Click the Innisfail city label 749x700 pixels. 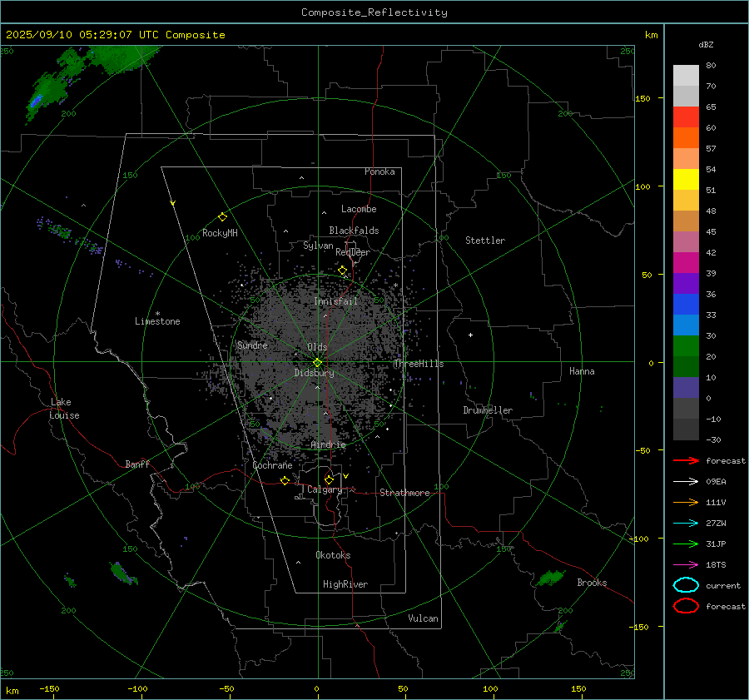[335, 301]
